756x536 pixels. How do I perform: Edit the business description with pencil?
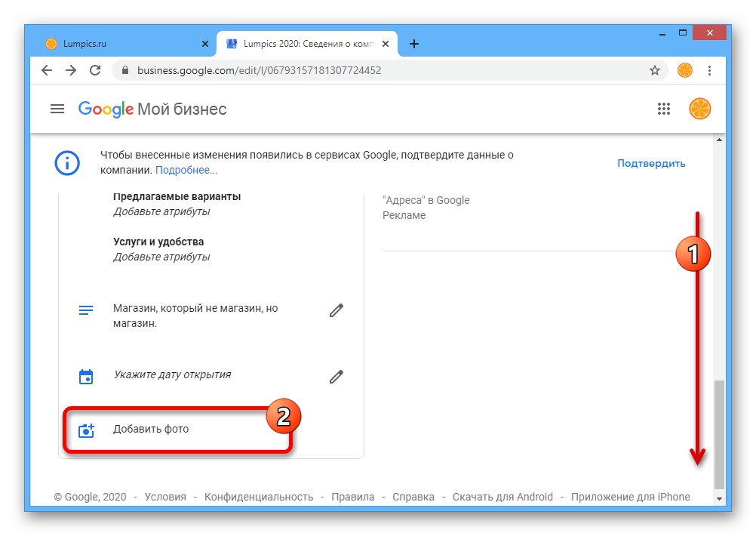(337, 310)
